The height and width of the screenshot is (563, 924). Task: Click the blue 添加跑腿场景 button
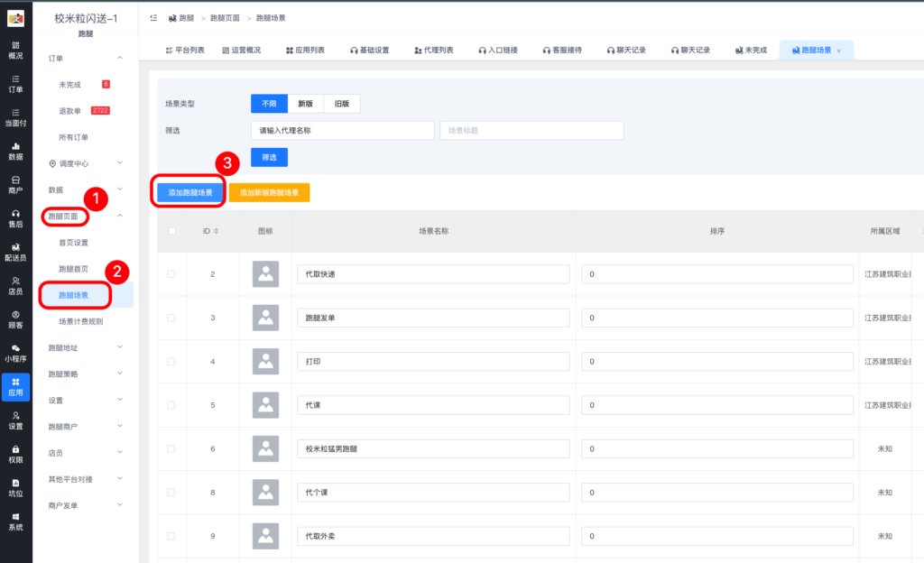point(189,192)
